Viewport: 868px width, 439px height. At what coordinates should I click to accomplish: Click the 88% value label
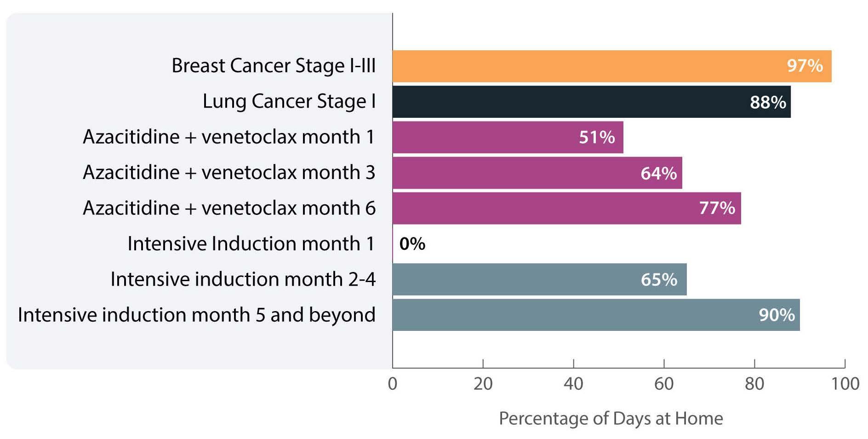[768, 102]
